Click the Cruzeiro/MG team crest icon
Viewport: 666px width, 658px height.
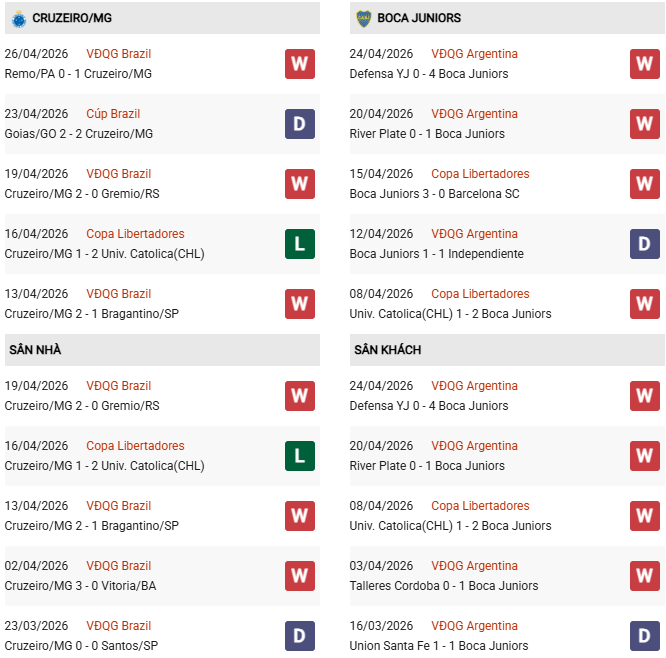tap(18, 18)
